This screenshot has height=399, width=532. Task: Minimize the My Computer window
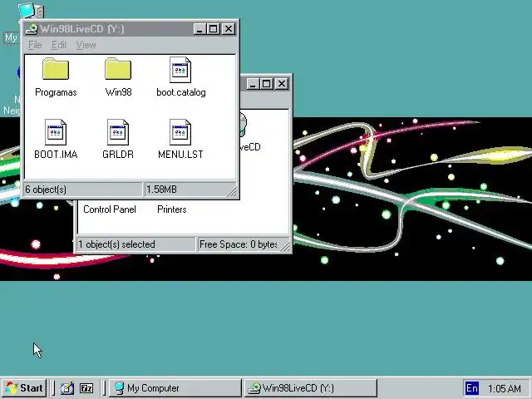point(253,84)
